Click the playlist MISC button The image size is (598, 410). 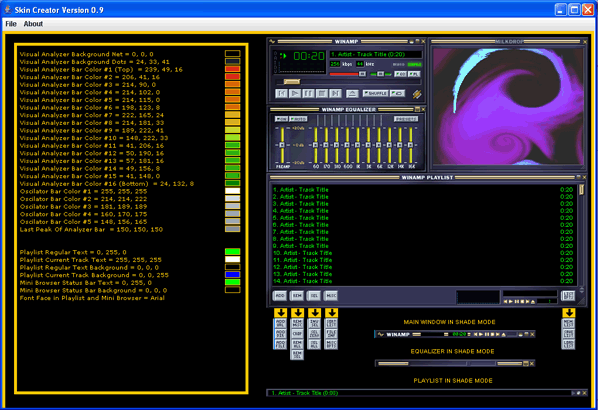pos(331,296)
